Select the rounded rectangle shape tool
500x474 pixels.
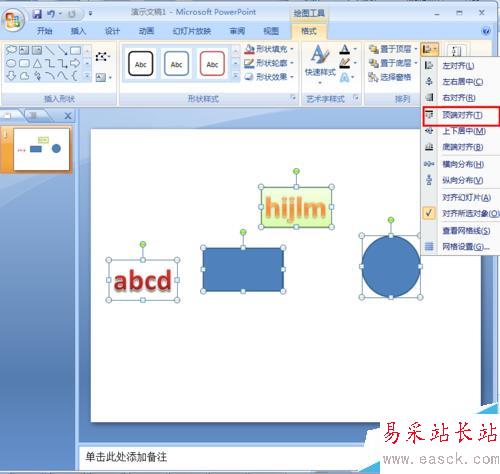tap(24, 63)
